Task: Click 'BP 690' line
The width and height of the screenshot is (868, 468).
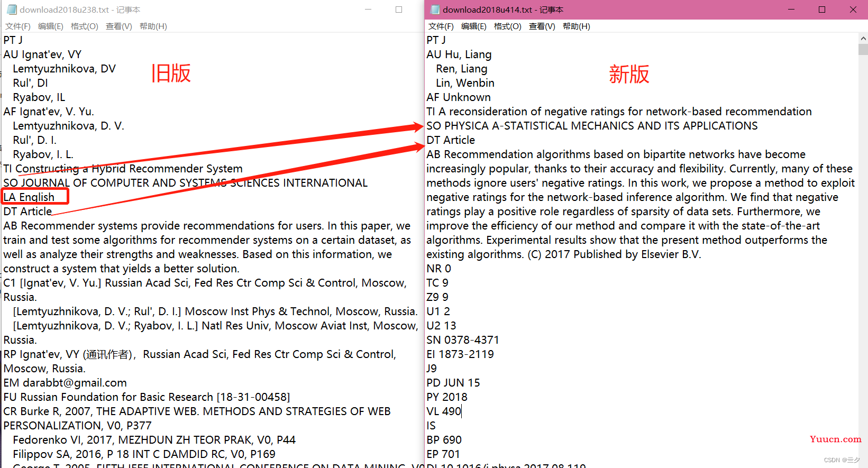Action: click(x=444, y=440)
